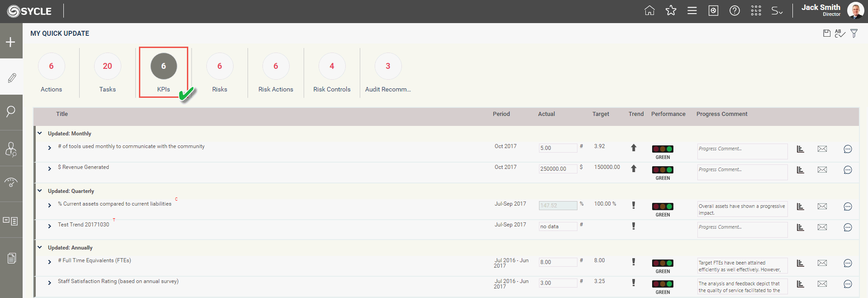Open the S product switcher dropdown
This screenshot has height=298, width=868.
coord(777,11)
